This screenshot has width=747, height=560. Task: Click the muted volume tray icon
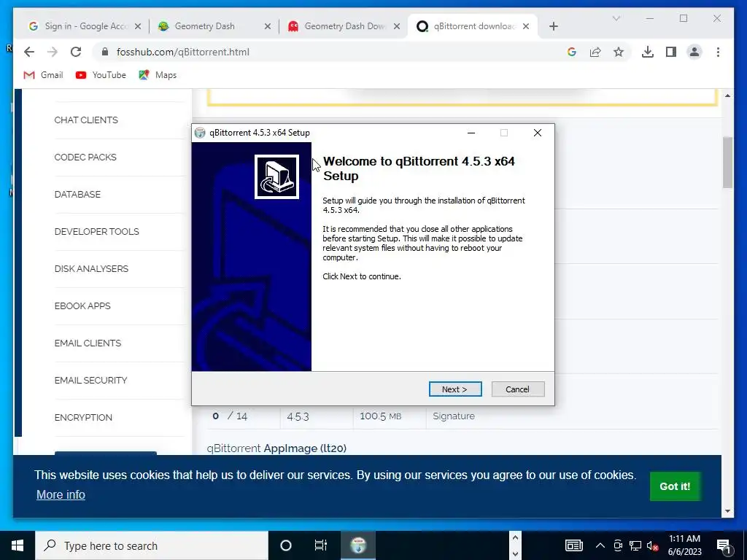point(653,545)
